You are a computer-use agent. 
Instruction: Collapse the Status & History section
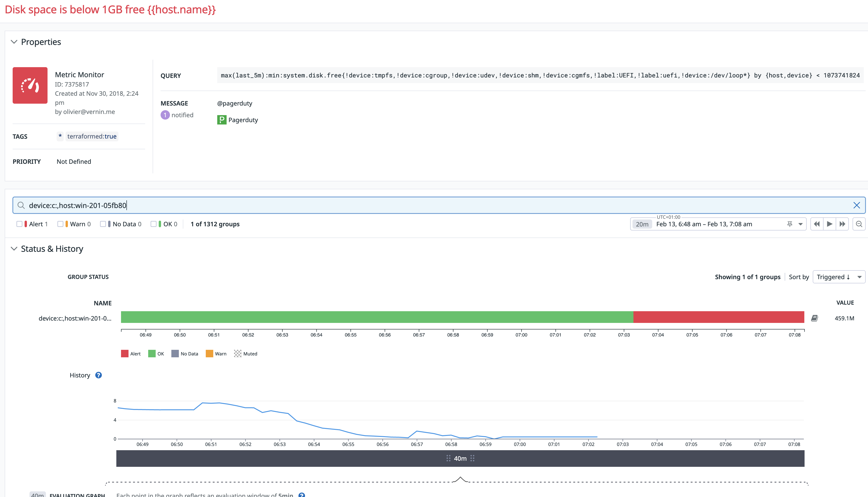14,248
